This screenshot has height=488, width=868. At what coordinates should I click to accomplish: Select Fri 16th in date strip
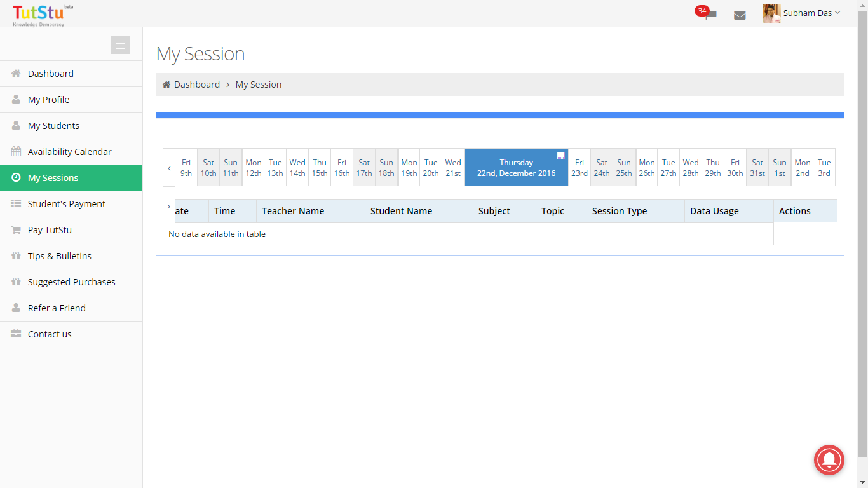point(342,167)
